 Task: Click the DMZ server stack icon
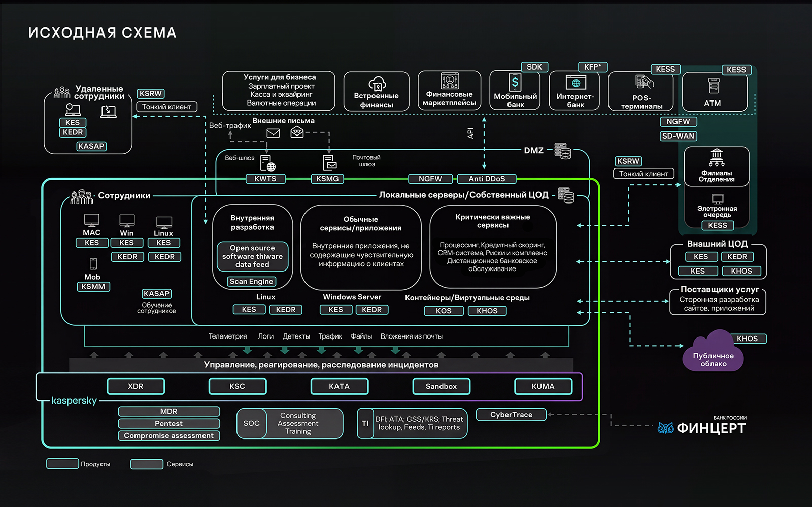[x=562, y=151]
